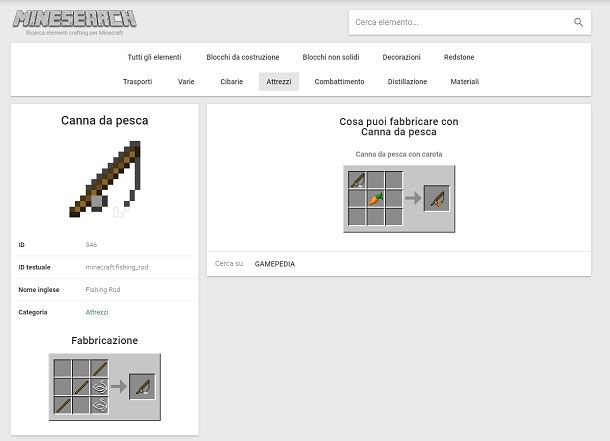Open the 'Tutti gli elementi' category
Screen dimensions: 610x441
click(154, 57)
